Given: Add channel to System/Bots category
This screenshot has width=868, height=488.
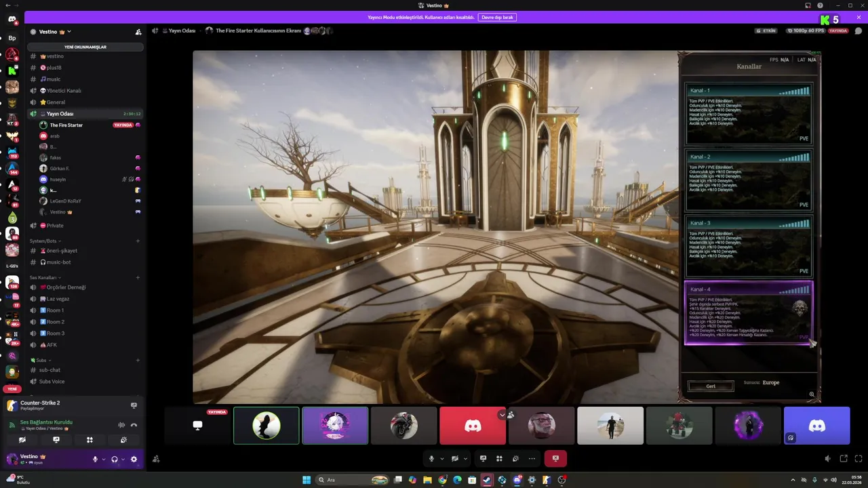Looking at the screenshot, I should click(138, 241).
